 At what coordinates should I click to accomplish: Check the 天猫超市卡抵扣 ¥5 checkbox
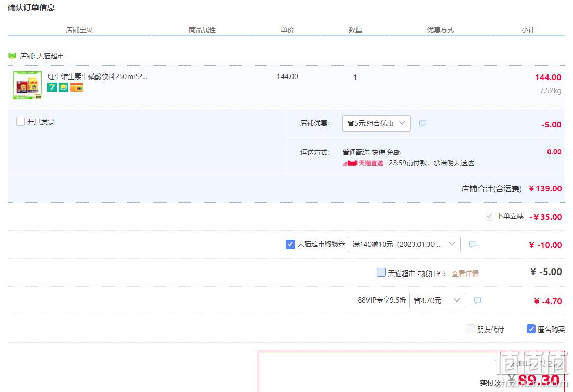(381, 272)
